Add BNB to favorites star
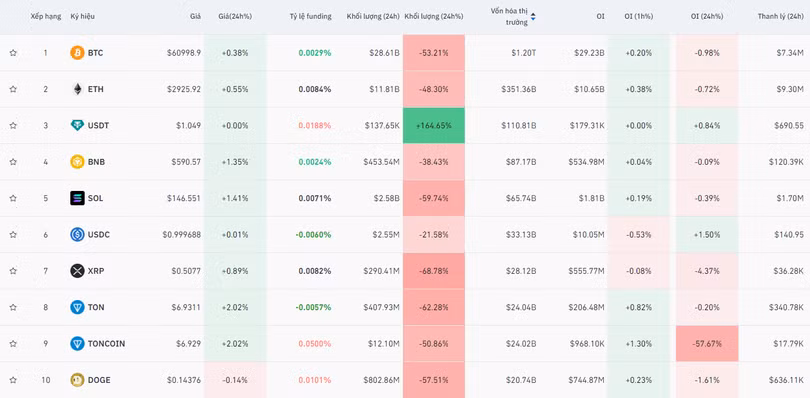The image size is (810, 398). 13,162
